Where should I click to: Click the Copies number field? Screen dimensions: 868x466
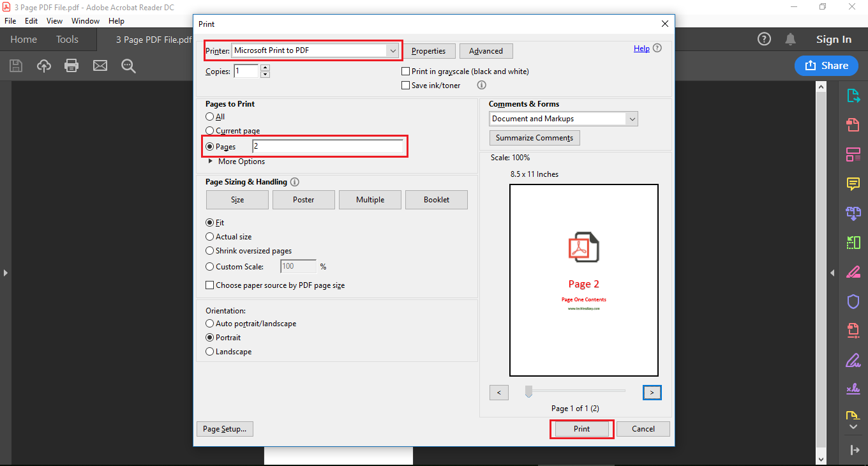coord(246,71)
